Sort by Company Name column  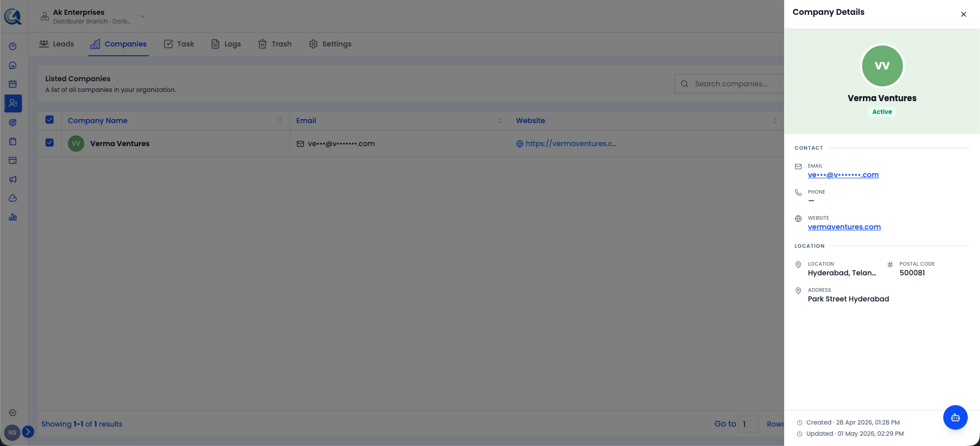(x=280, y=121)
